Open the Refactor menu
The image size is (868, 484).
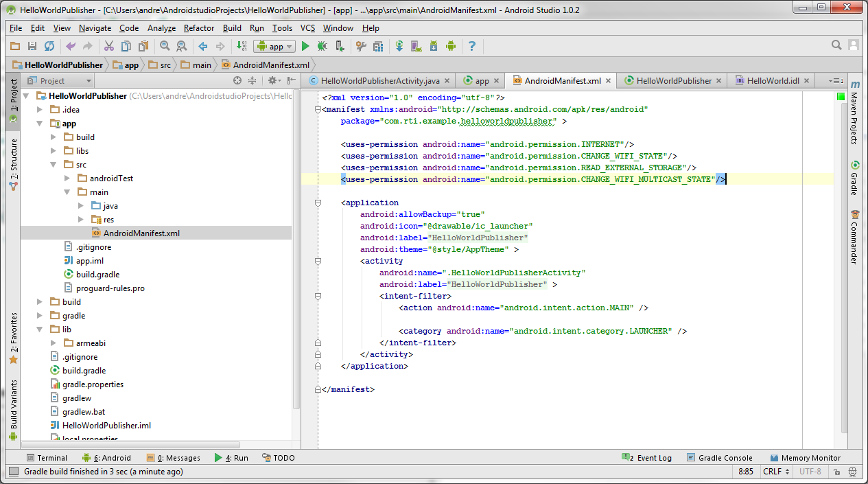point(199,28)
